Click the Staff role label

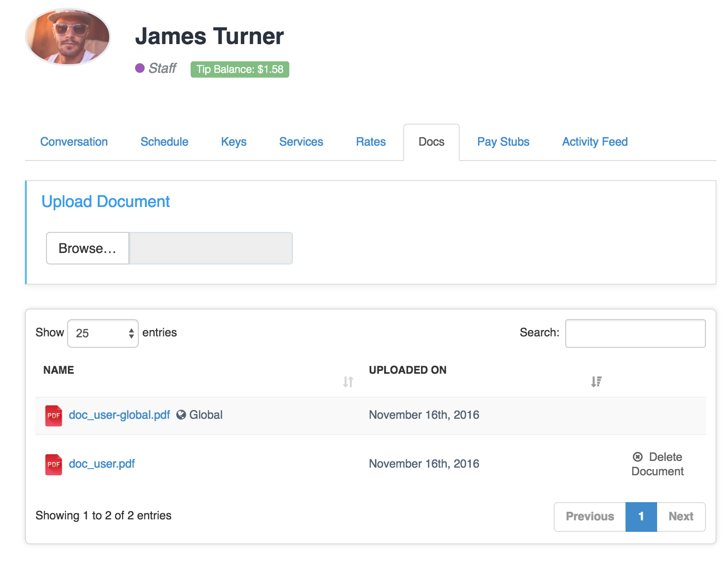[162, 68]
